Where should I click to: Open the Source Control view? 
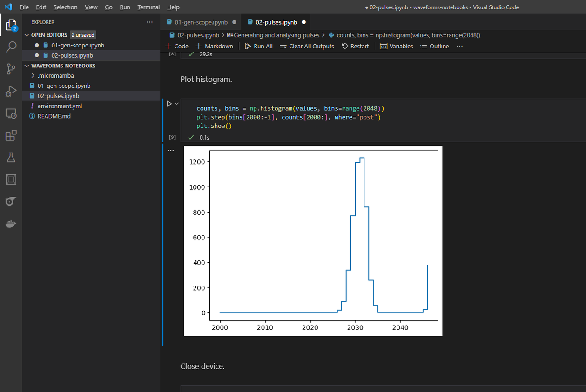[x=10, y=69]
